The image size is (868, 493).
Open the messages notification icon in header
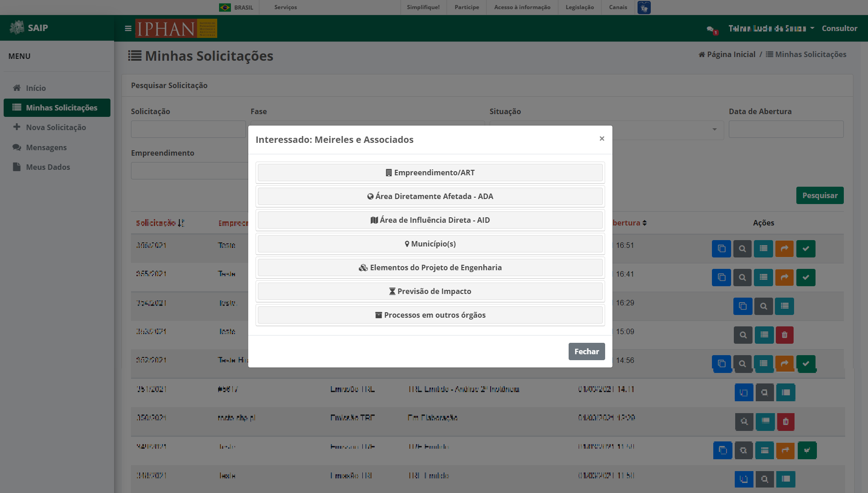[712, 29]
